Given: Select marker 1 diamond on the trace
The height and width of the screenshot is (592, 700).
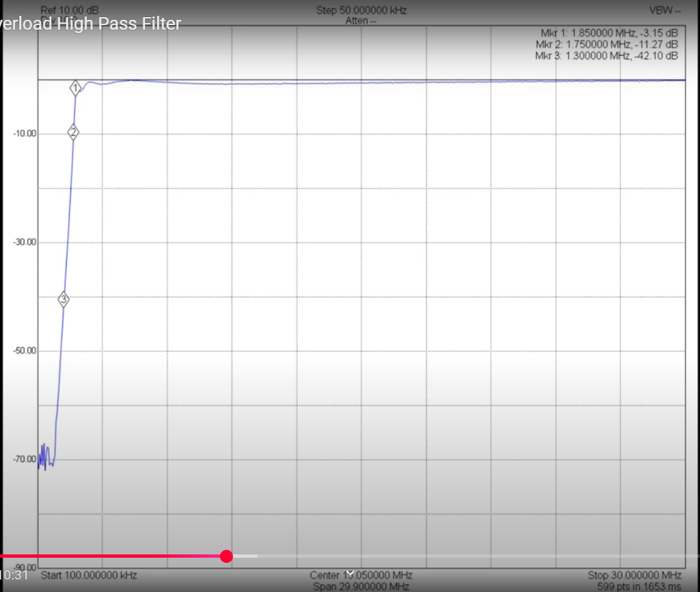Looking at the screenshot, I should 75,87.
